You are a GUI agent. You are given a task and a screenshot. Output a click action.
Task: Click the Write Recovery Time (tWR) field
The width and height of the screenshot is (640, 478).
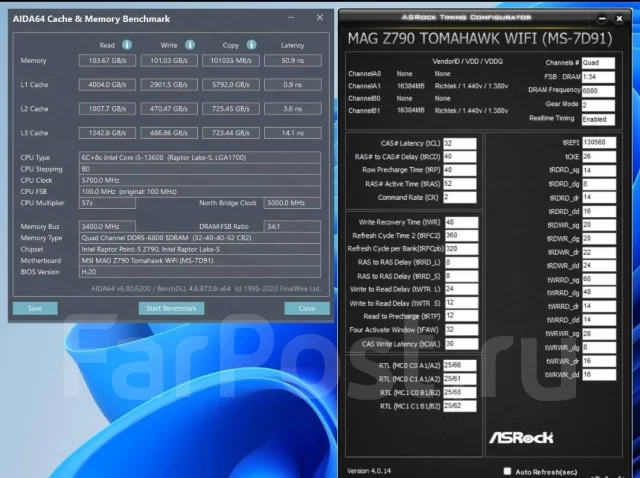461,222
